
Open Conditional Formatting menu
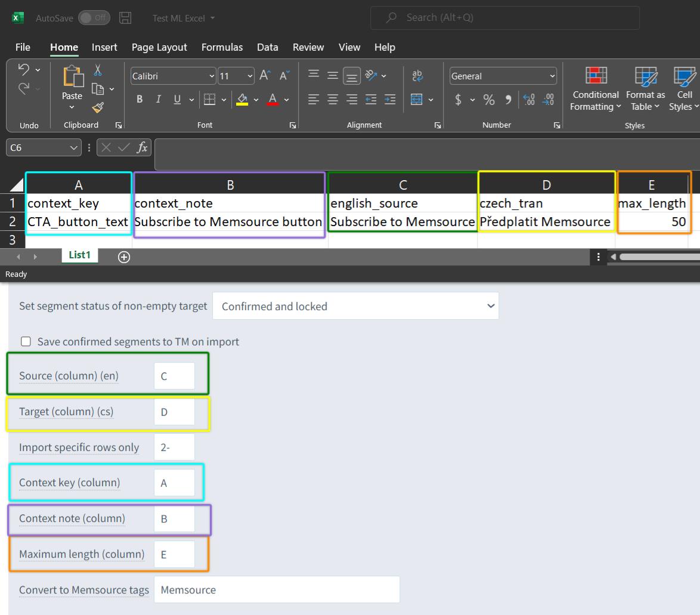pos(596,88)
